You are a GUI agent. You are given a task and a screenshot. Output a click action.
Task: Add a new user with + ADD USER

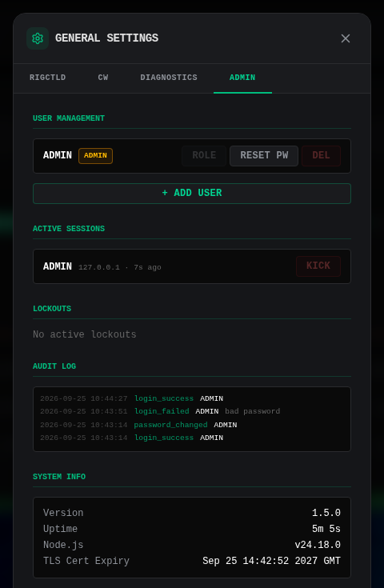coord(192,193)
